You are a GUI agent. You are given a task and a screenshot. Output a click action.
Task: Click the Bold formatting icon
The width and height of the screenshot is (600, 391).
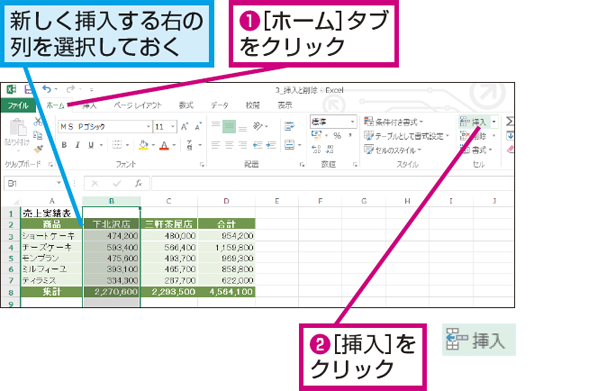click(64, 145)
